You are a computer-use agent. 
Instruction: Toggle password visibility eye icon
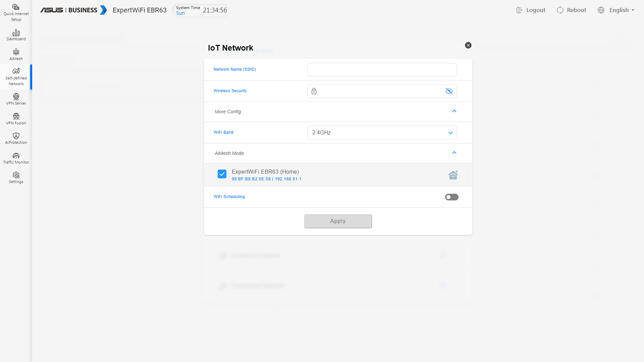(449, 91)
